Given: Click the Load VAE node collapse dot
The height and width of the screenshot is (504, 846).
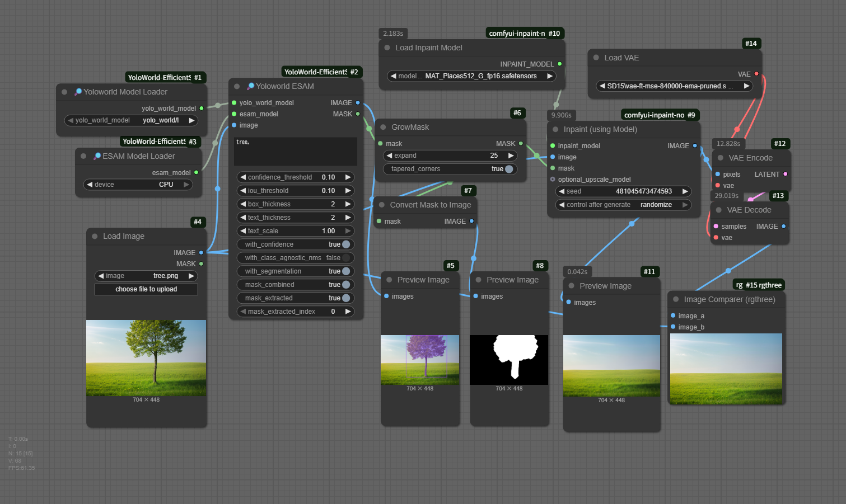Looking at the screenshot, I should [596, 58].
